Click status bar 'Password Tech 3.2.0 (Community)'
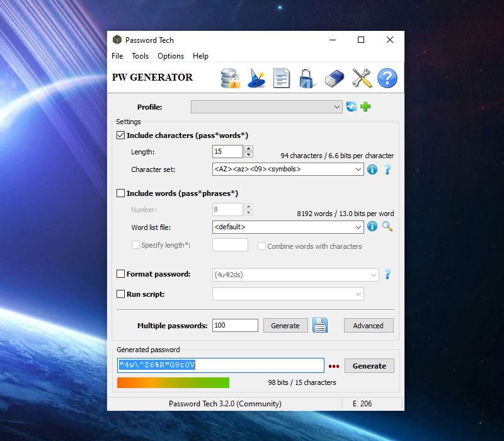 [x=225, y=404]
